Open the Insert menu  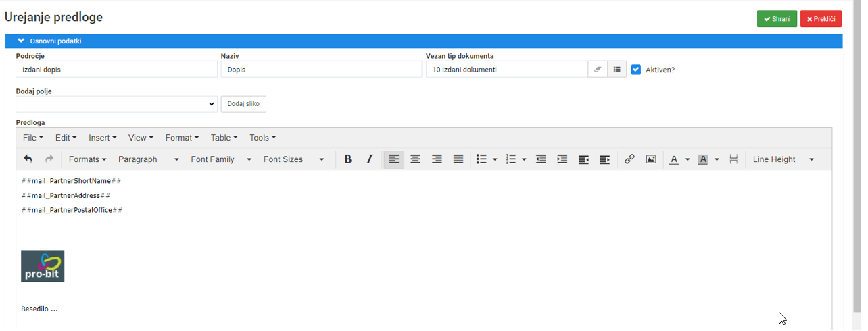point(103,138)
